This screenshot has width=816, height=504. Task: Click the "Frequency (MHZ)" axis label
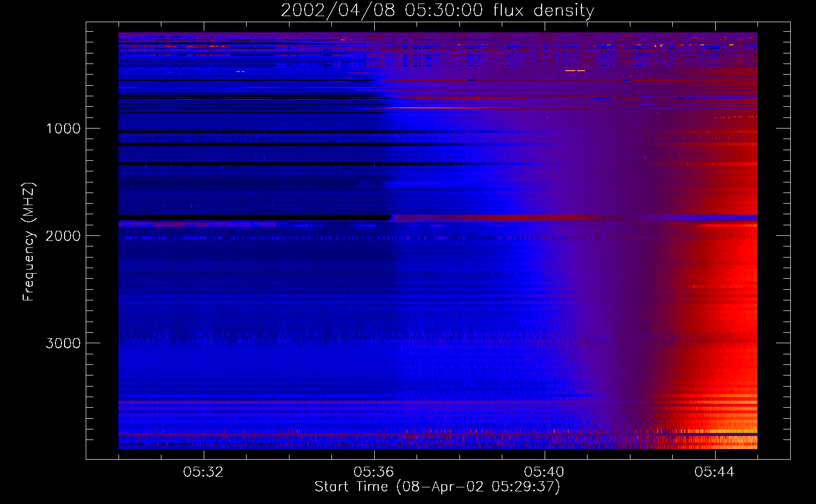29,242
